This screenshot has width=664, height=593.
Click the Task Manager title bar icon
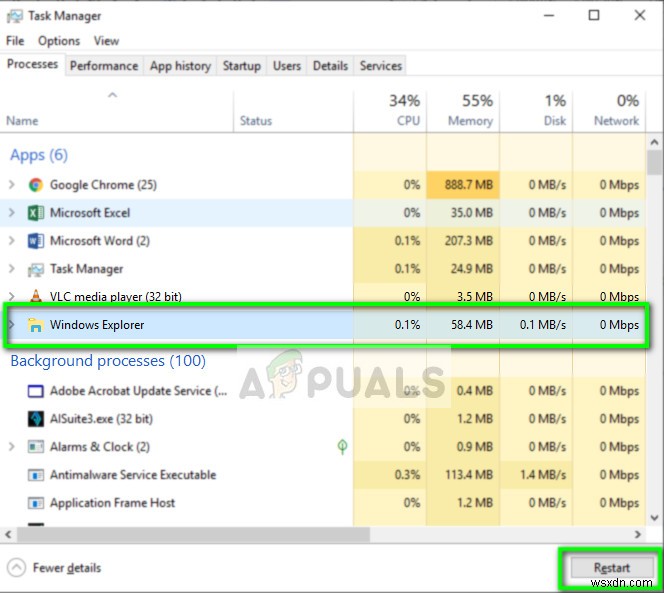tap(15, 16)
